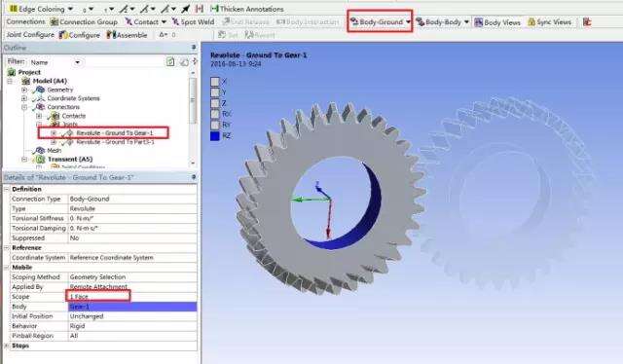Open the Body-Body joint dropdown
The image size is (623, 364).
point(466,22)
